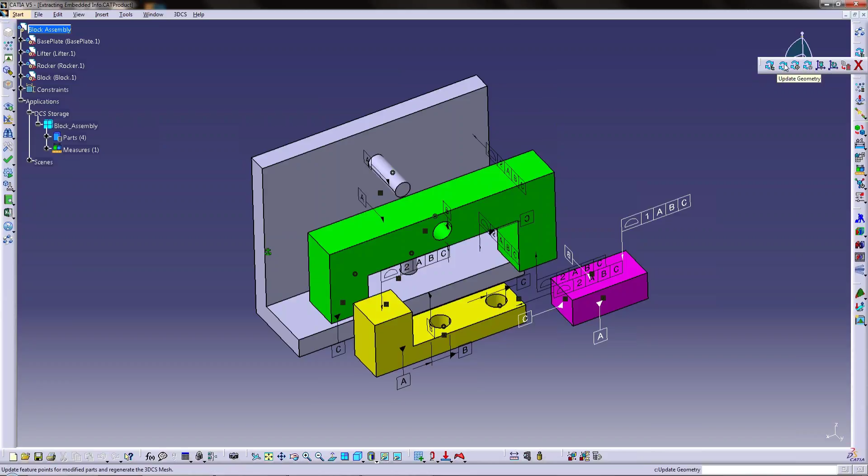
Task: Click the binoculars Search icon in left toolbar
Action: coord(9,132)
